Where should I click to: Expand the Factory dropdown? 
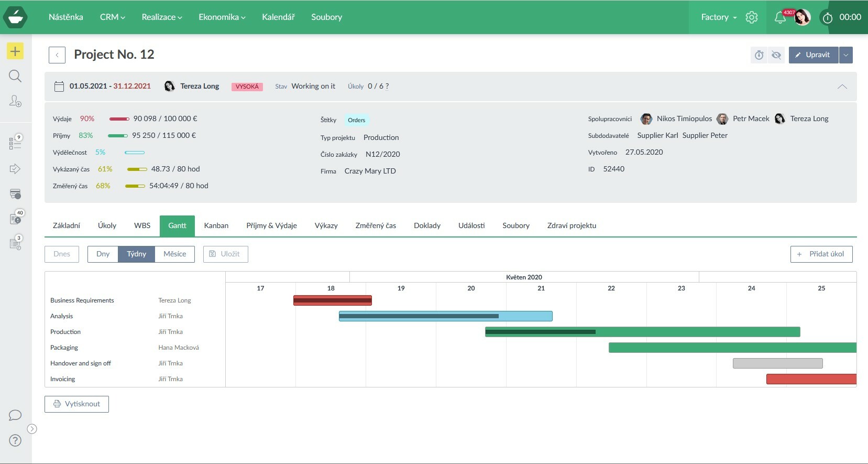pos(719,17)
